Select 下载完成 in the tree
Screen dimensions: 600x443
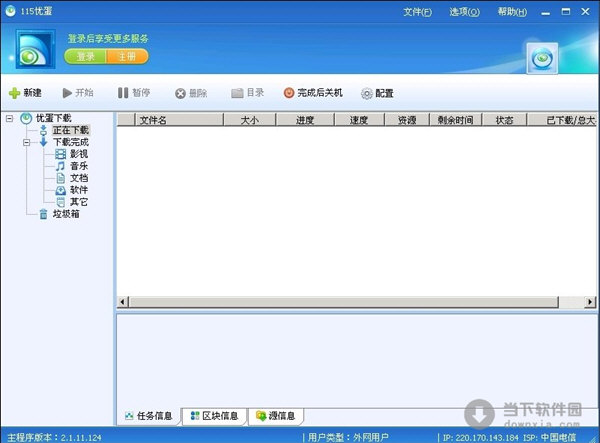click(x=71, y=142)
